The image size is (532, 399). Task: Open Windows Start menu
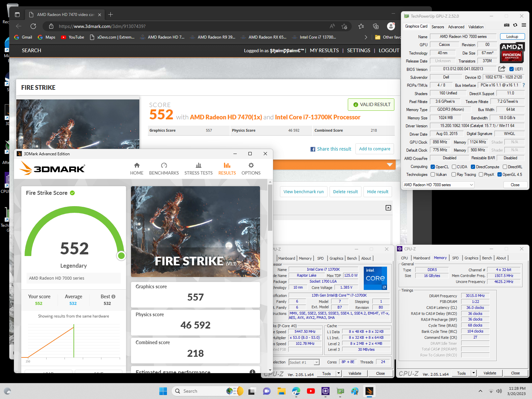163,391
